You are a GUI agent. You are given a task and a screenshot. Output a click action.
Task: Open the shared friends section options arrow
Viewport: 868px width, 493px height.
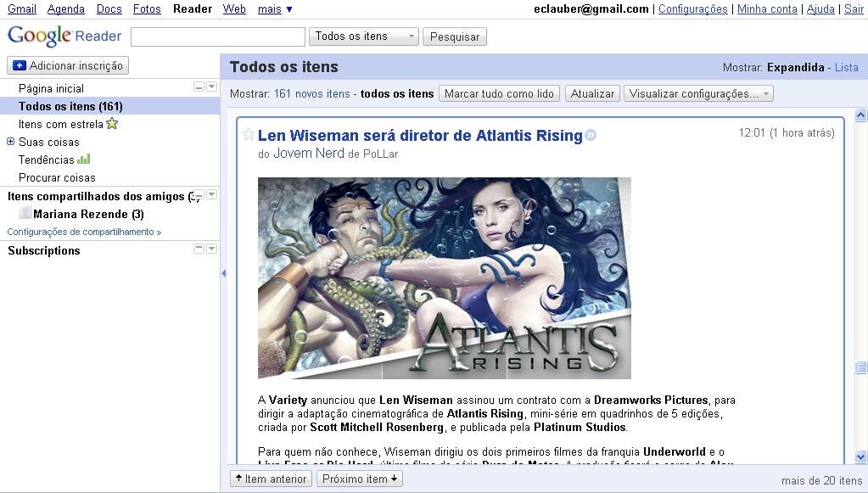[211, 195]
